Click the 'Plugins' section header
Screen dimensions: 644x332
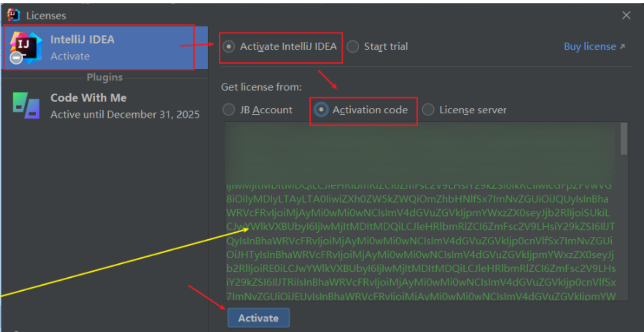[x=104, y=77]
